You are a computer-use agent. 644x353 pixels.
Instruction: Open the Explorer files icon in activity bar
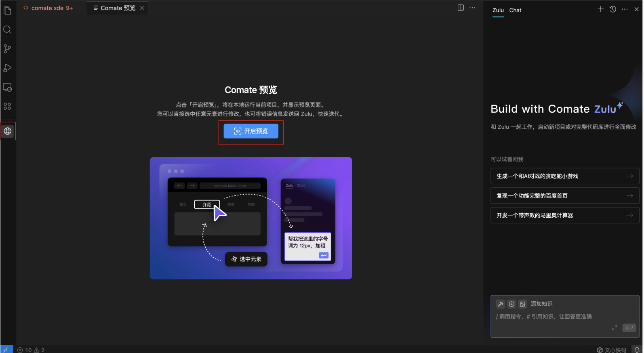[7, 11]
